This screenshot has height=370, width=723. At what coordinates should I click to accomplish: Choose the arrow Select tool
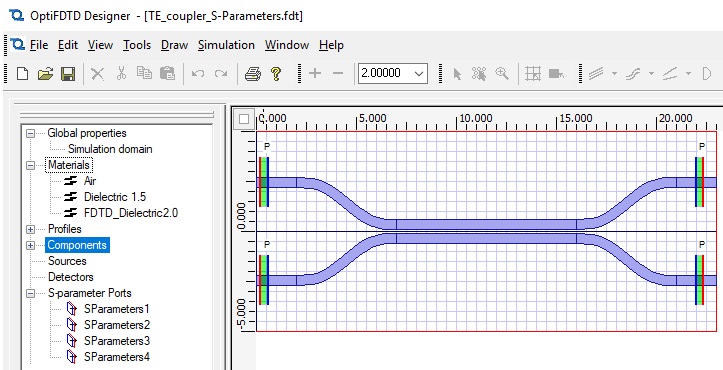(x=457, y=74)
